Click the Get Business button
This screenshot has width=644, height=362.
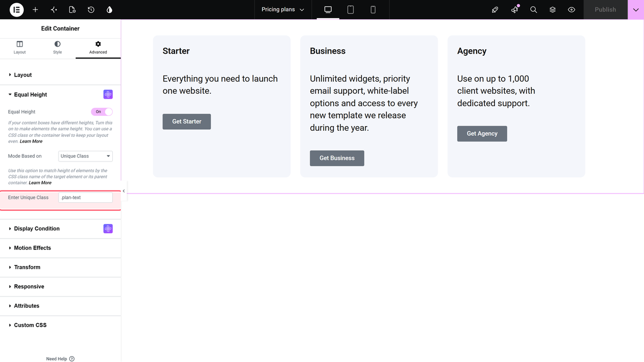337,158
